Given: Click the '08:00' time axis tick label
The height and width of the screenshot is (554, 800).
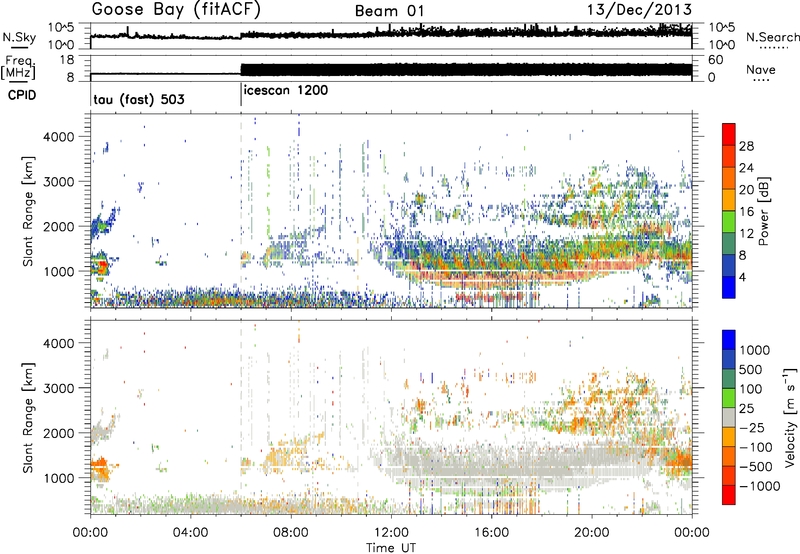Looking at the screenshot, I should 291,533.
